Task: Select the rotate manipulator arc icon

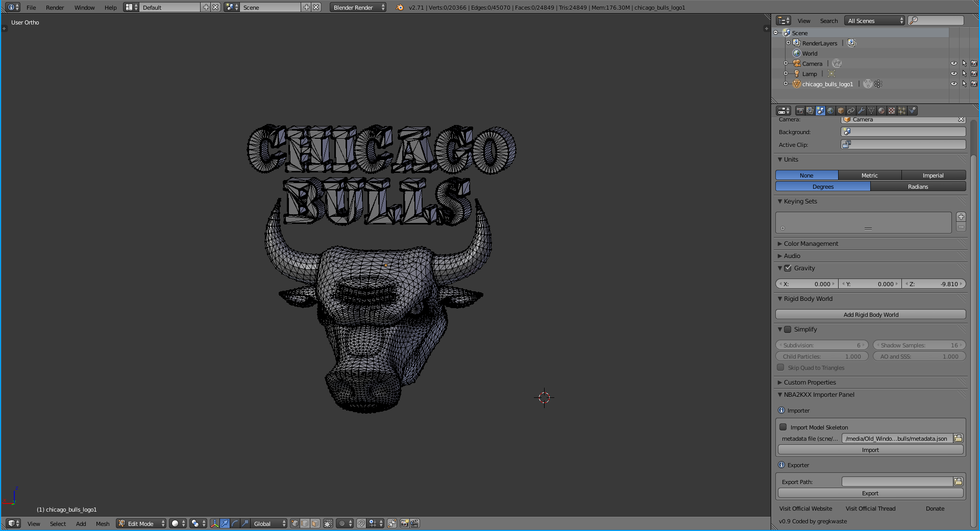Action: click(x=235, y=523)
